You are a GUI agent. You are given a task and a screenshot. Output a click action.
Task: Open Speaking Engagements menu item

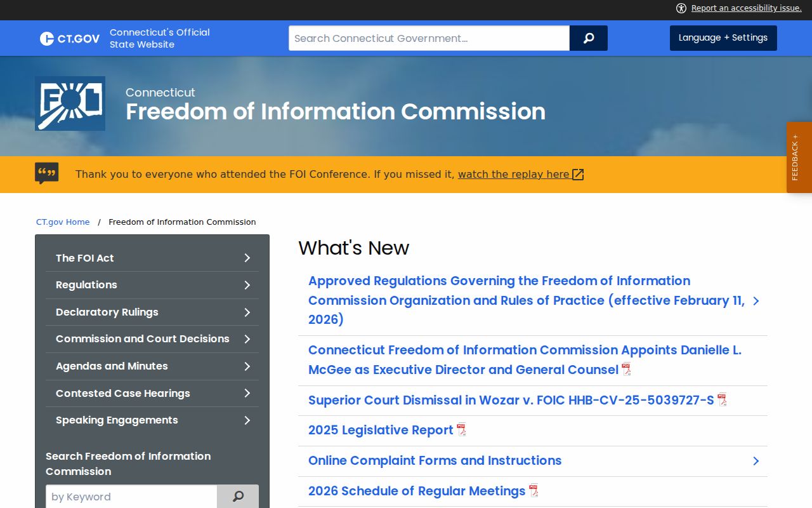point(117,420)
